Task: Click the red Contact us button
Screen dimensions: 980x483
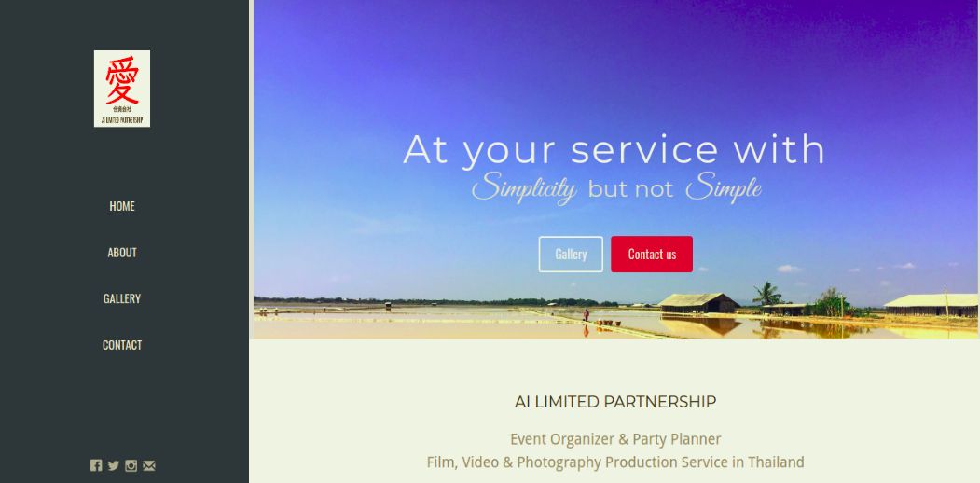Action: point(652,255)
